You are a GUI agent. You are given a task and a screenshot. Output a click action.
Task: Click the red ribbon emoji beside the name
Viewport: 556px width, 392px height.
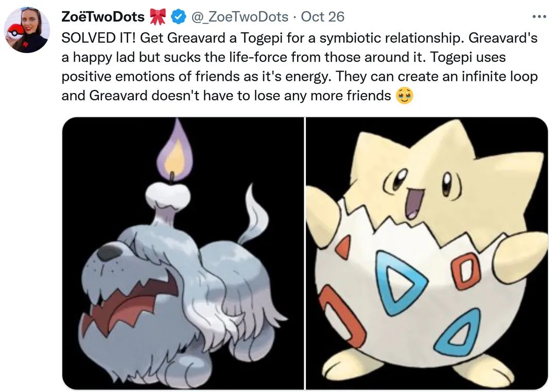point(158,16)
